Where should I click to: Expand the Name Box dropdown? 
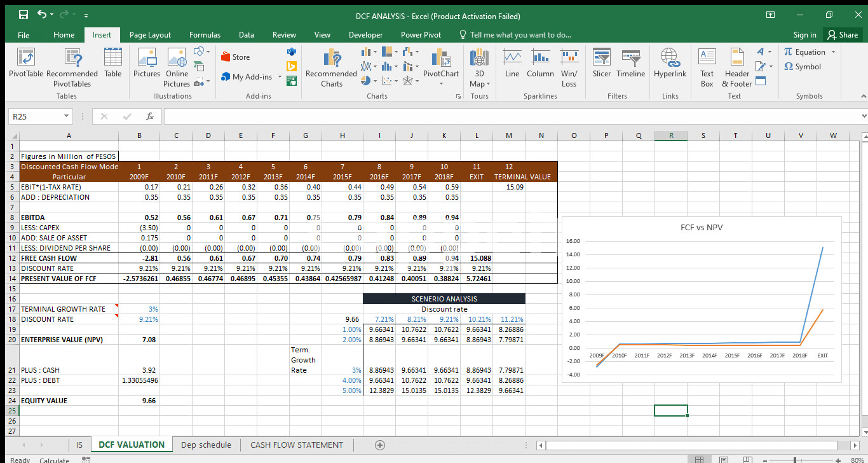(x=67, y=116)
